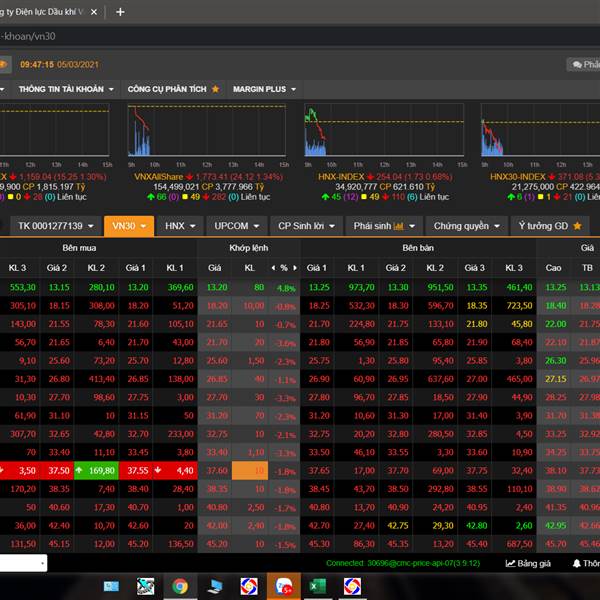Open Zalo from the taskbar
This screenshot has height=600, width=600.
tap(284, 586)
